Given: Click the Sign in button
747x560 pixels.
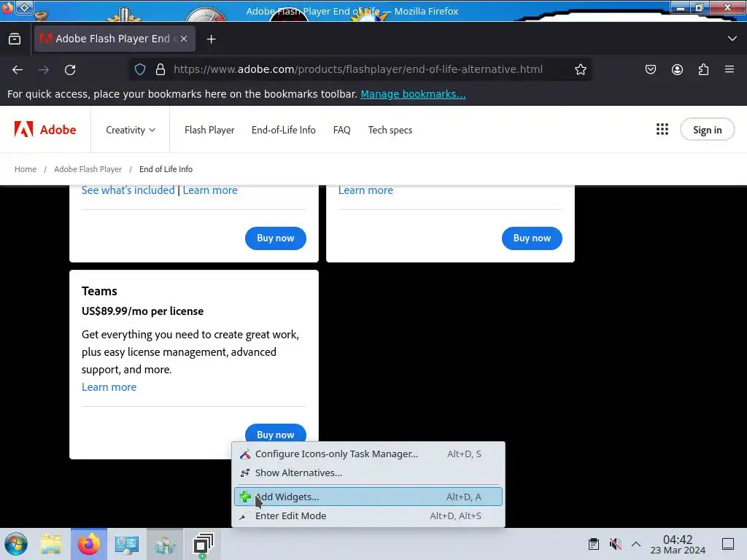Looking at the screenshot, I should point(707,130).
